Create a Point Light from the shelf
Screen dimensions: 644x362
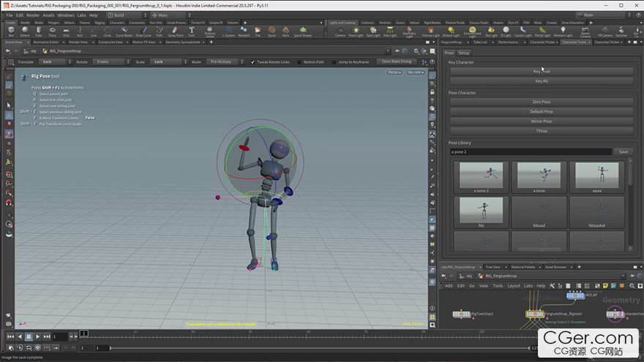356,31
